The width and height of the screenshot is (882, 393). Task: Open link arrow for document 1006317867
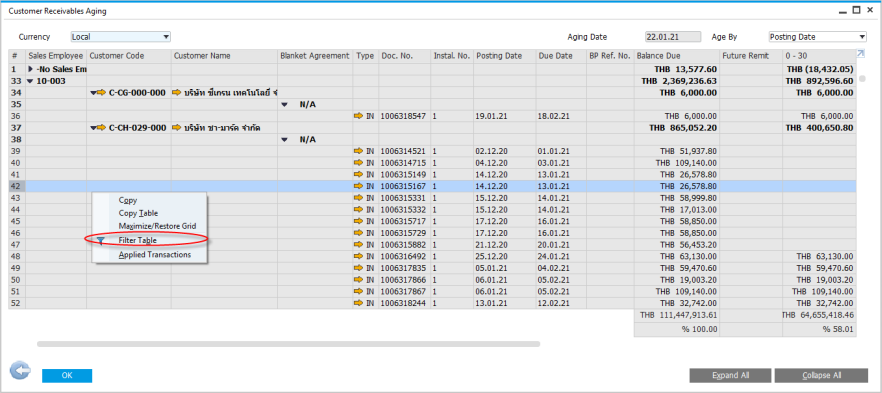click(x=358, y=291)
